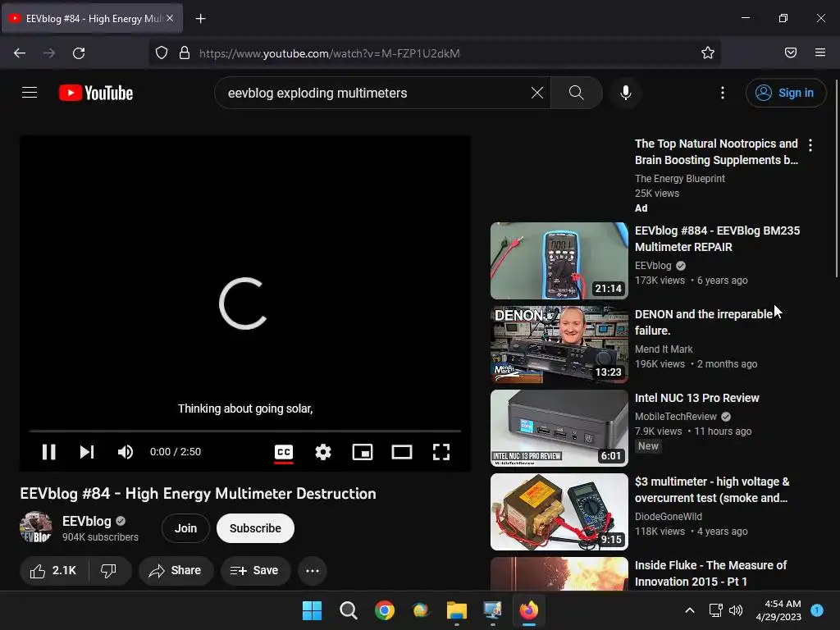840x630 pixels.
Task: Show hidden system tray icons
Action: (x=690, y=610)
